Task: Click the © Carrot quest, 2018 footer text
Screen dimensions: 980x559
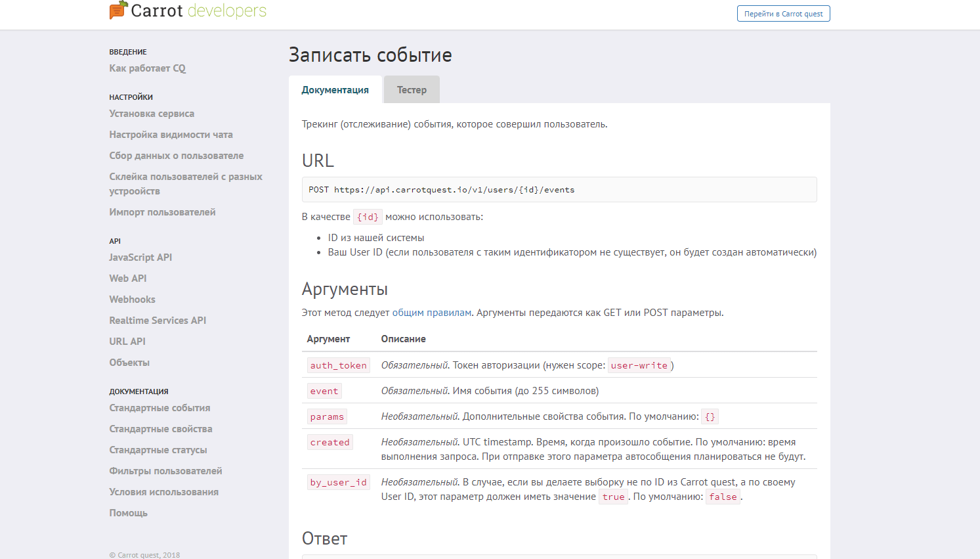Action: point(144,555)
